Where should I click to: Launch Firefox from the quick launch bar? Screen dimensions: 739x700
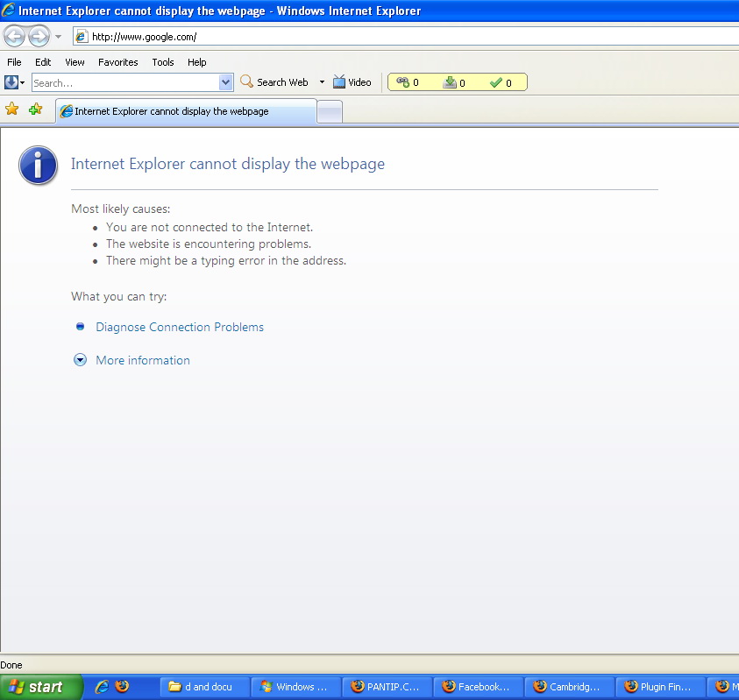(122, 686)
